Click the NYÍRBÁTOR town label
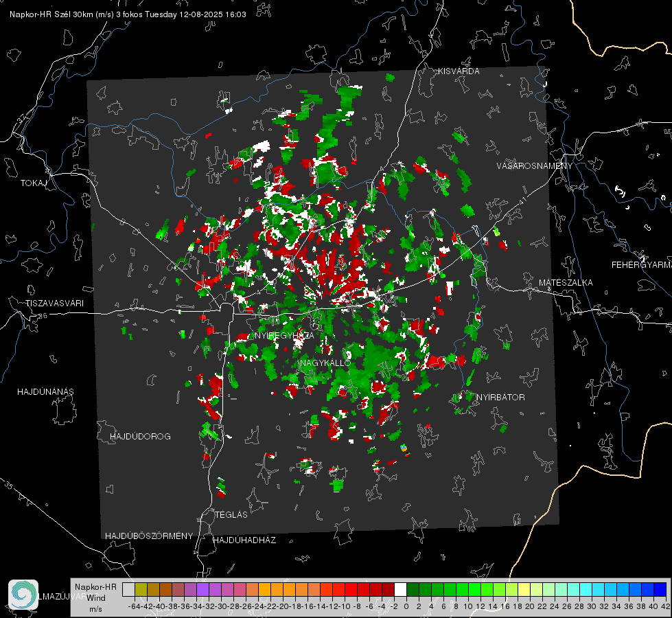This screenshot has height=618, width=672. [x=500, y=397]
